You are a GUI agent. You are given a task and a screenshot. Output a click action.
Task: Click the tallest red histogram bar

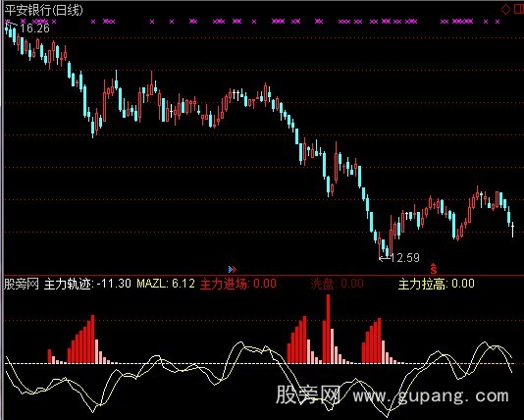pos(328,329)
